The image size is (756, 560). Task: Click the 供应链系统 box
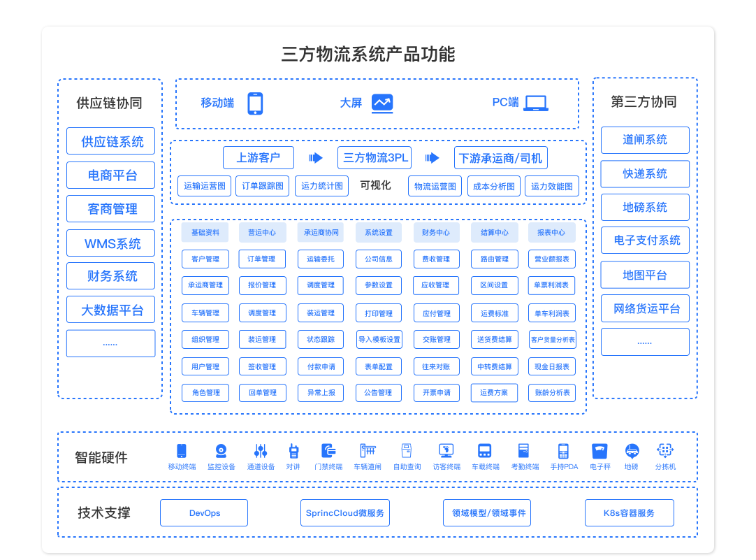[110, 141]
